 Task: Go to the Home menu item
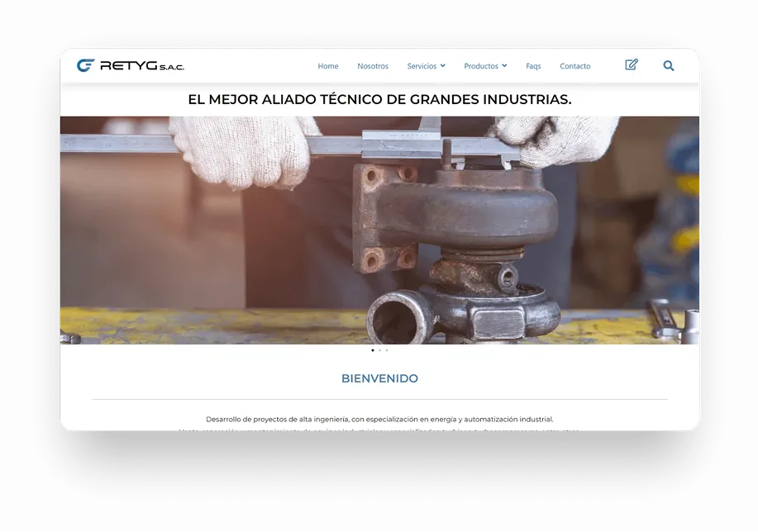(328, 66)
